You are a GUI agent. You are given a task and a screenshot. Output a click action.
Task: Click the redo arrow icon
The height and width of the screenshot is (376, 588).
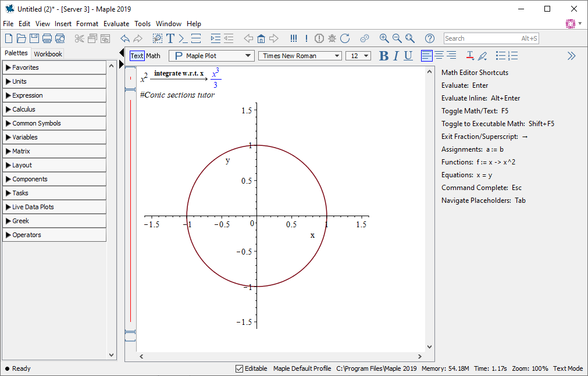[x=138, y=38]
